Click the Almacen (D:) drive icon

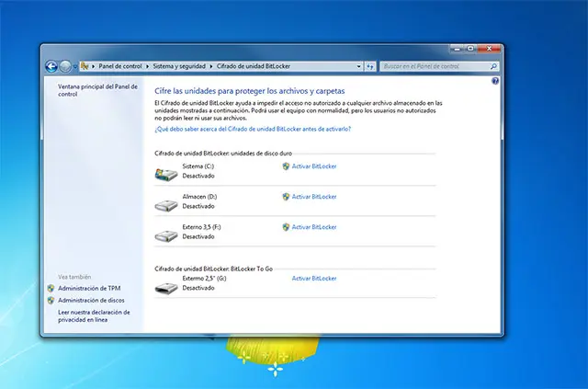tap(167, 204)
